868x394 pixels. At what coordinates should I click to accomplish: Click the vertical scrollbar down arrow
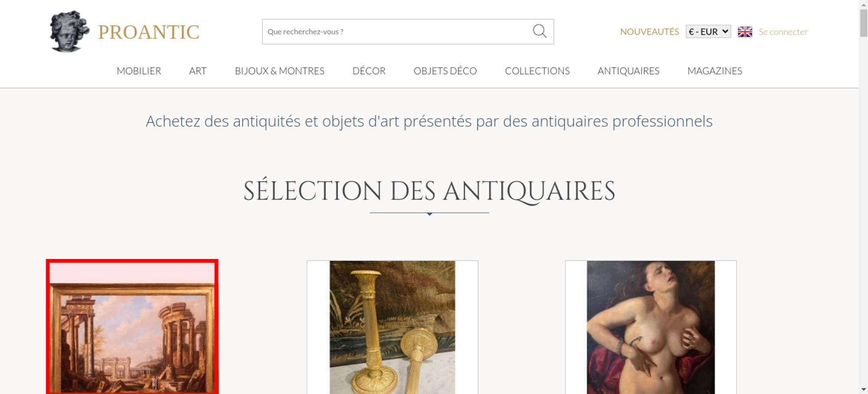864,390
